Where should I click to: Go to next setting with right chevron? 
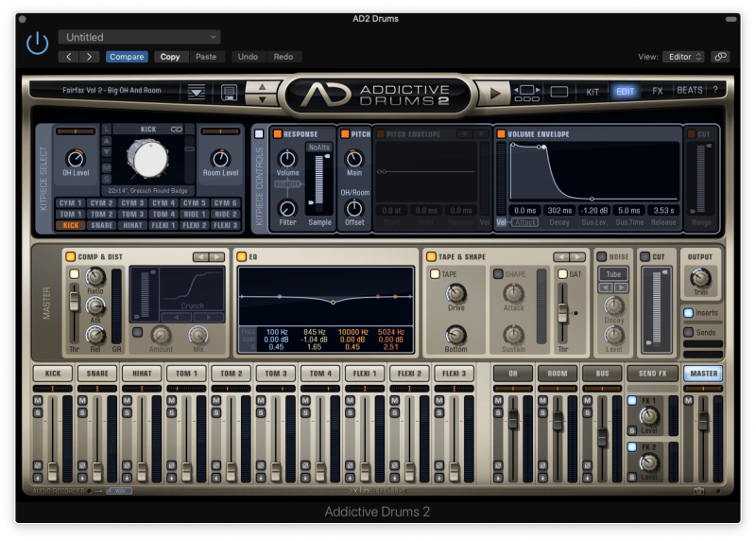click(x=89, y=57)
